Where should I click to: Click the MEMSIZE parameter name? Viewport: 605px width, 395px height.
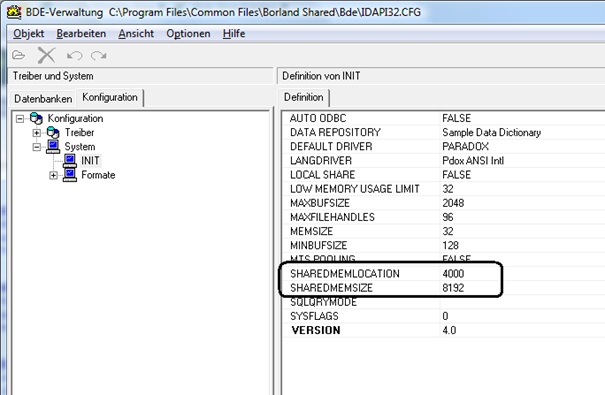tap(311, 231)
